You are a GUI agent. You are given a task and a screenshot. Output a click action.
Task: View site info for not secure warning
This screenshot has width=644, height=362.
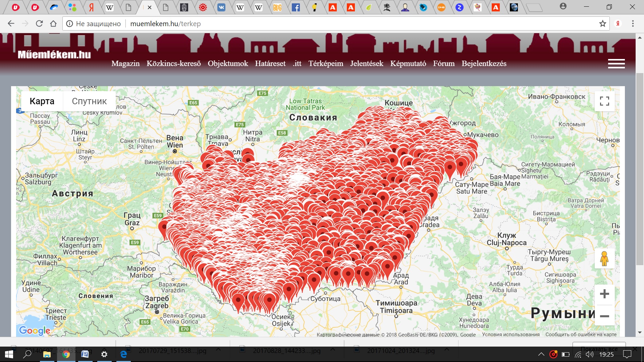coord(69,23)
